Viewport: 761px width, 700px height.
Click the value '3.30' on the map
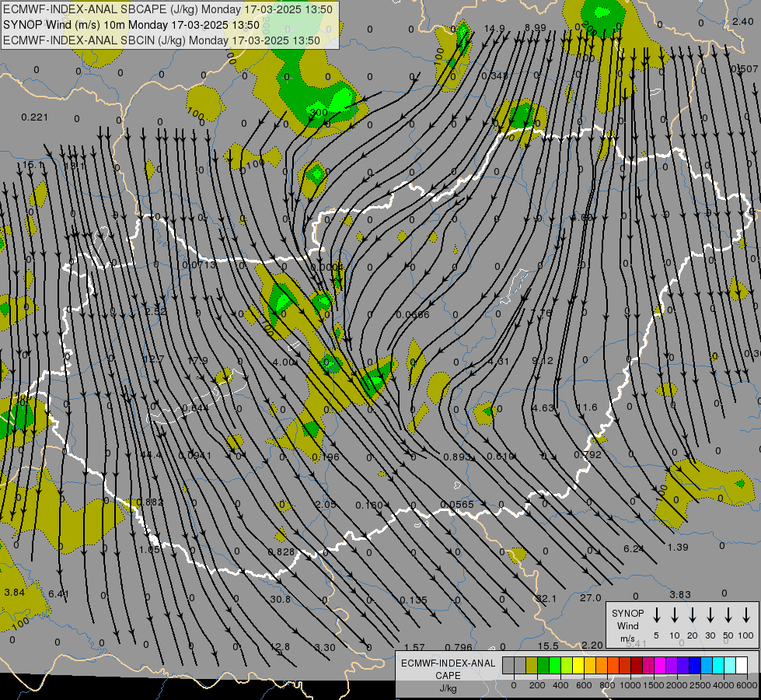coord(325,648)
